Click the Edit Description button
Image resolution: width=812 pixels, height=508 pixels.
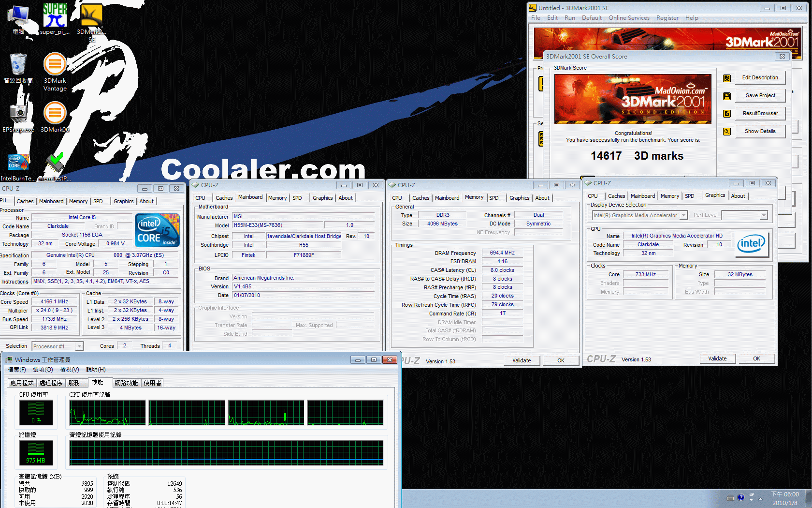tap(760, 78)
